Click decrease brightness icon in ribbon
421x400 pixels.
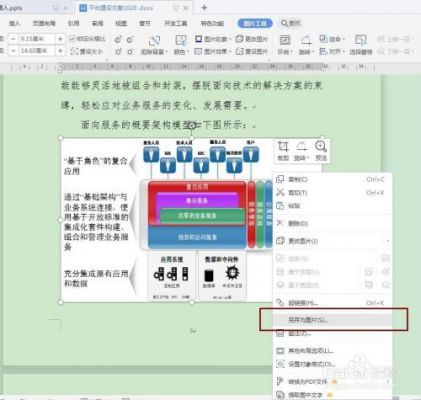[130, 52]
